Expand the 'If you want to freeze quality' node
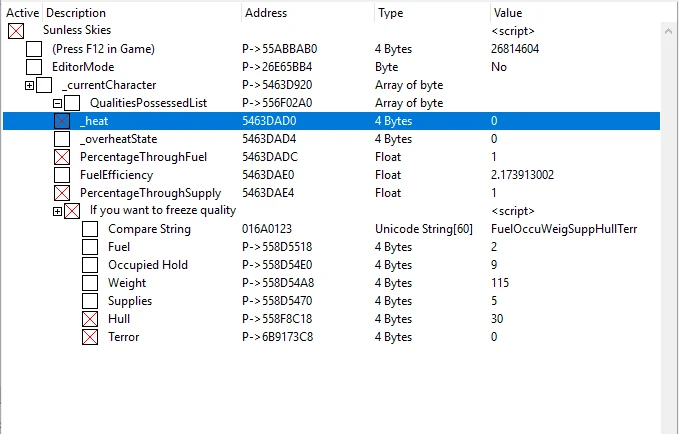The height and width of the screenshot is (434, 679). click(58, 211)
